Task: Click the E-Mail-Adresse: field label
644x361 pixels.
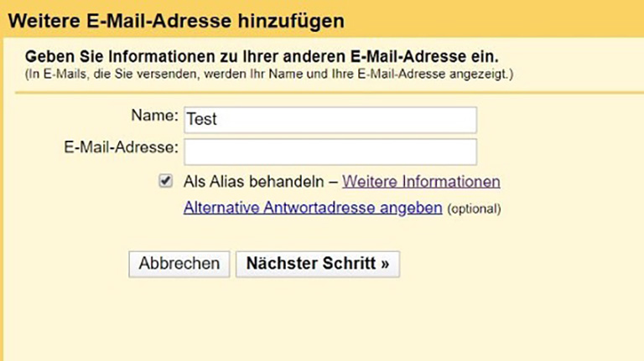Action: (121, 148)
